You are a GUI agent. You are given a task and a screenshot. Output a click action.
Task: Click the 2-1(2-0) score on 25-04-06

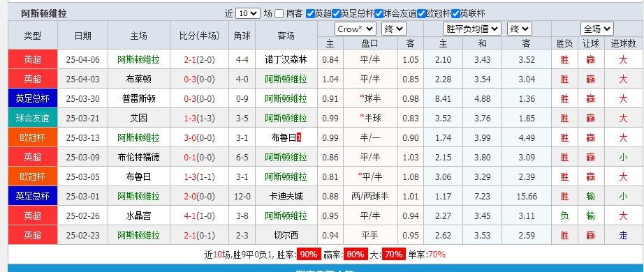point(200,59)
